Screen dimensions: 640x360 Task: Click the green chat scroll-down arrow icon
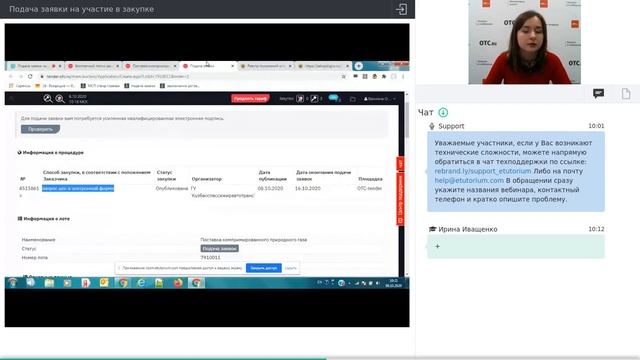coord(443,112)
